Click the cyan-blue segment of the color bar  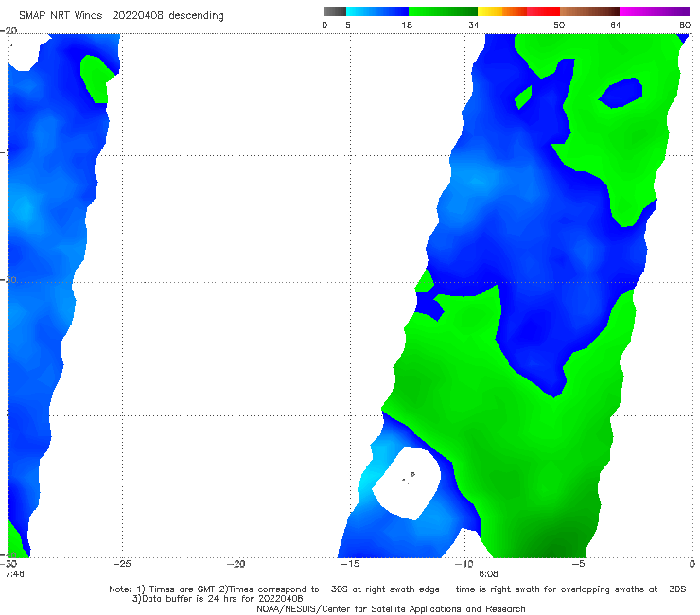click(377, 11)
